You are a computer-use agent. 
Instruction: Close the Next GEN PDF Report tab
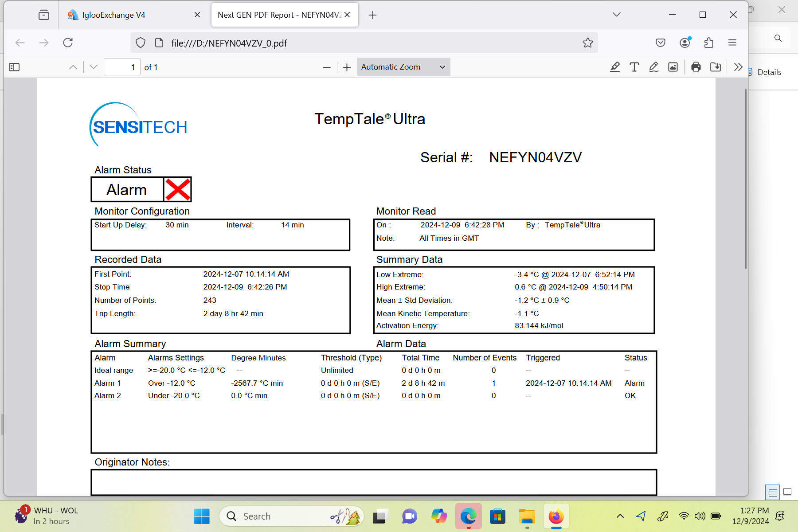tap(347, 15)
